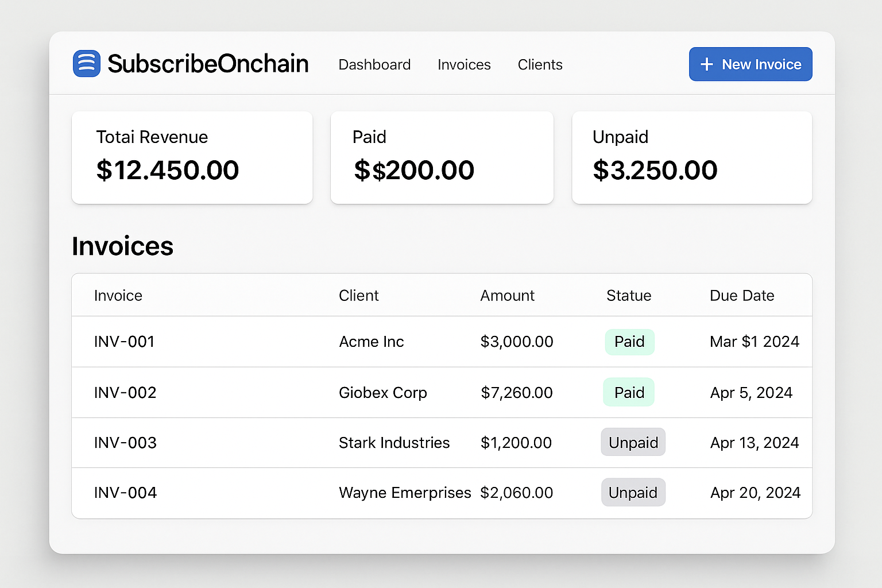Click the Unpaid badge on INV-004

click(x=633, y=492)
